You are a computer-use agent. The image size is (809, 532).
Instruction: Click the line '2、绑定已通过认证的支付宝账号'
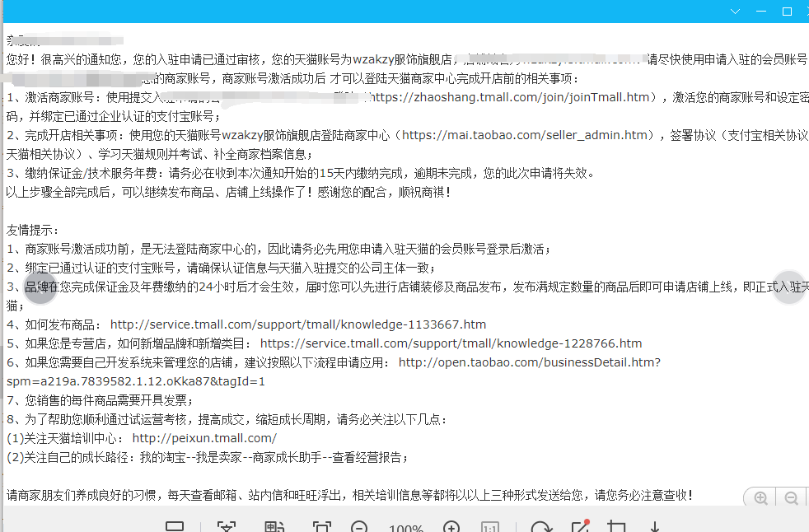tap(221, 268)
